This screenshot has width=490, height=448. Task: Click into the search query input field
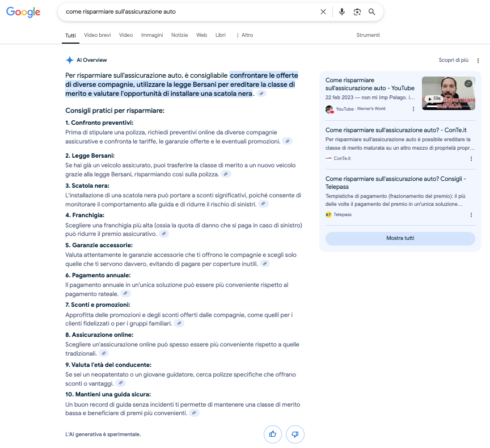click(x=187, y=12)
